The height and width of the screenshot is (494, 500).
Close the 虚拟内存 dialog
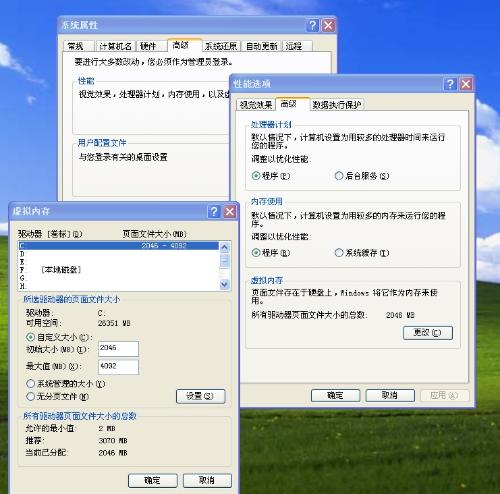[x=230, y=211]
